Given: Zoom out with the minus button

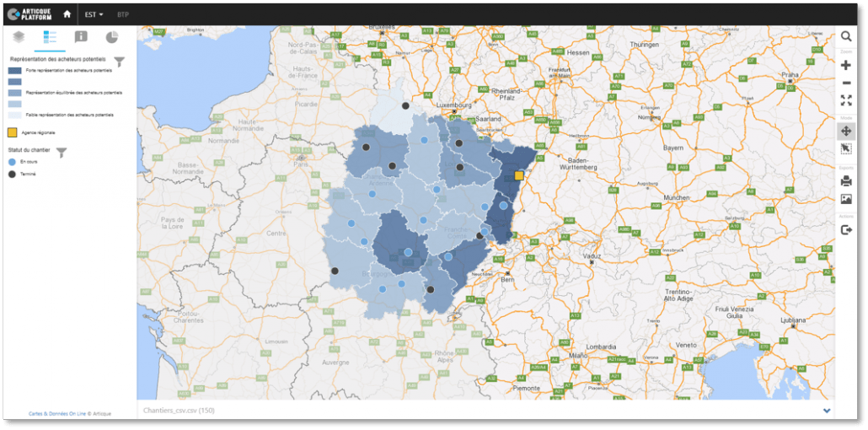Looking at the screenshot, I should (x=846, y=83).
